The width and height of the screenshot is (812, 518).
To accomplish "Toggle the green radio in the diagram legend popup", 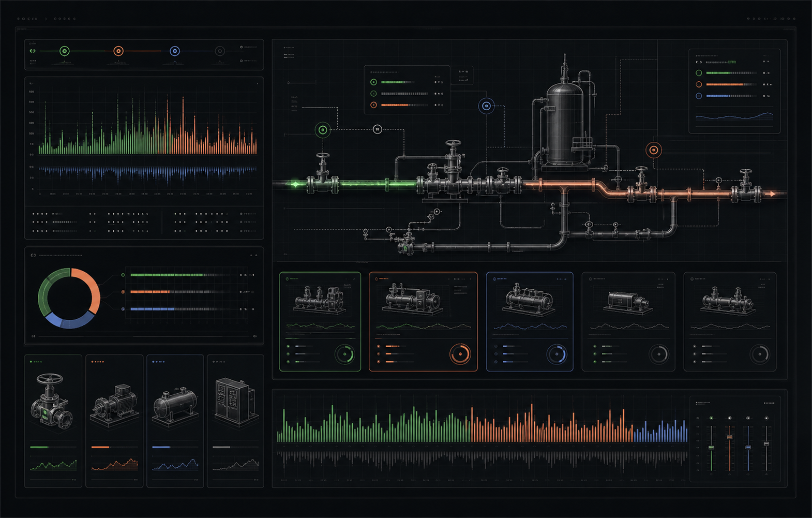I will 373,82.
